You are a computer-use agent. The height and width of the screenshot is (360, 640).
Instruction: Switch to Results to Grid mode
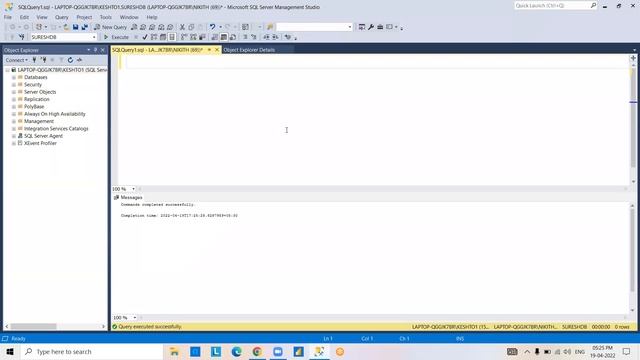224,37
